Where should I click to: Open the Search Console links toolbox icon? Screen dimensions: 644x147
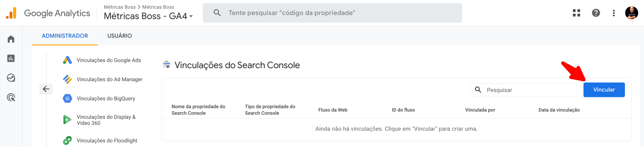coord(166,65)
